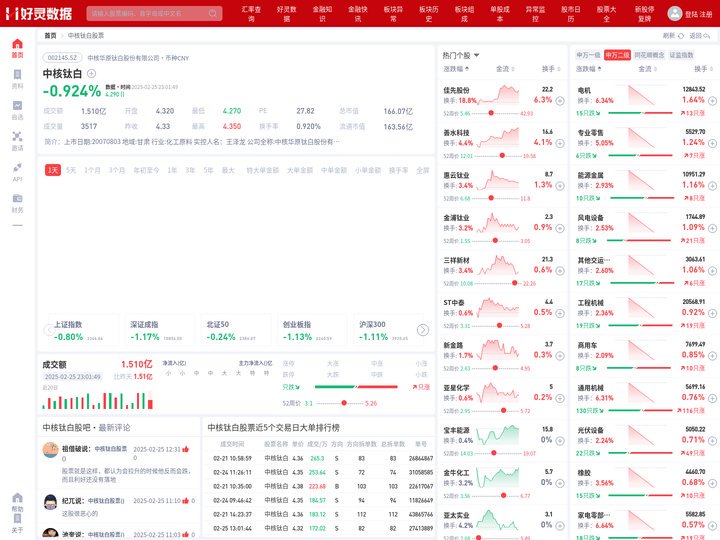The image size is (720, 540).
Task: Switch to the 同花顺概念 tab
Action: point(649,55)
